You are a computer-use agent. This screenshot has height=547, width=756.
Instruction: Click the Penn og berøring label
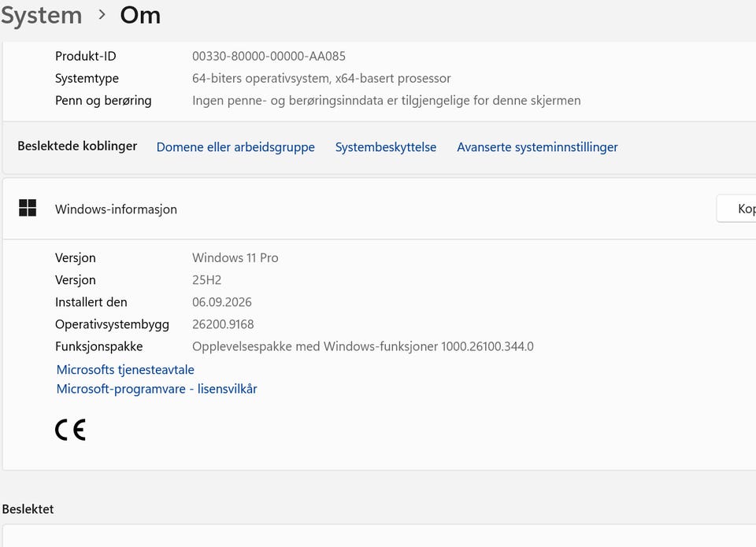(x=103, y=101)
